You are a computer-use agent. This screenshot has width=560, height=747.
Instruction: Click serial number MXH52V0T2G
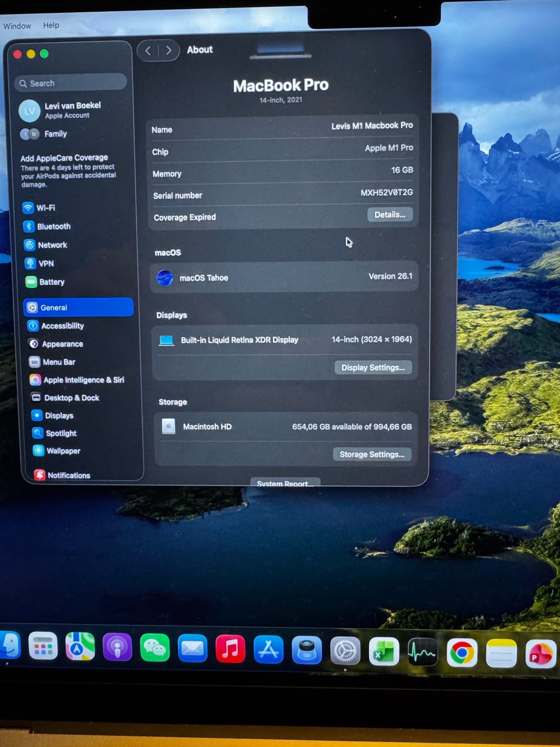tap(387, 192)
